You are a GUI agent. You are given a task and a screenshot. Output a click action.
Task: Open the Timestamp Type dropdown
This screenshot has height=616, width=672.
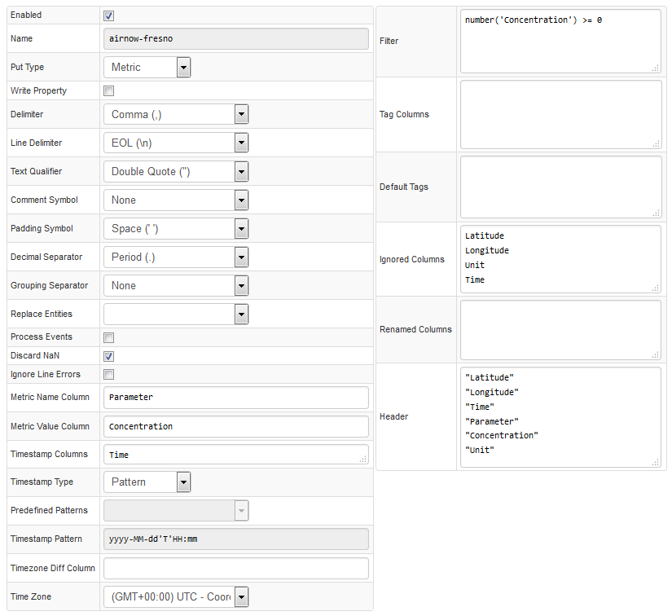(x=147, y=482)
